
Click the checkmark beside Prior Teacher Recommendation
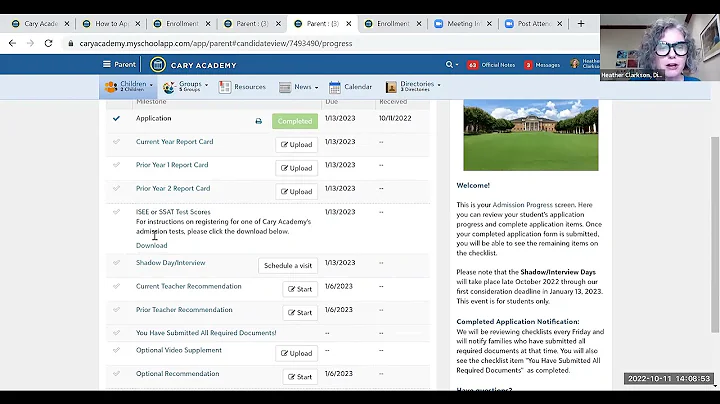(x=116, y=309)
